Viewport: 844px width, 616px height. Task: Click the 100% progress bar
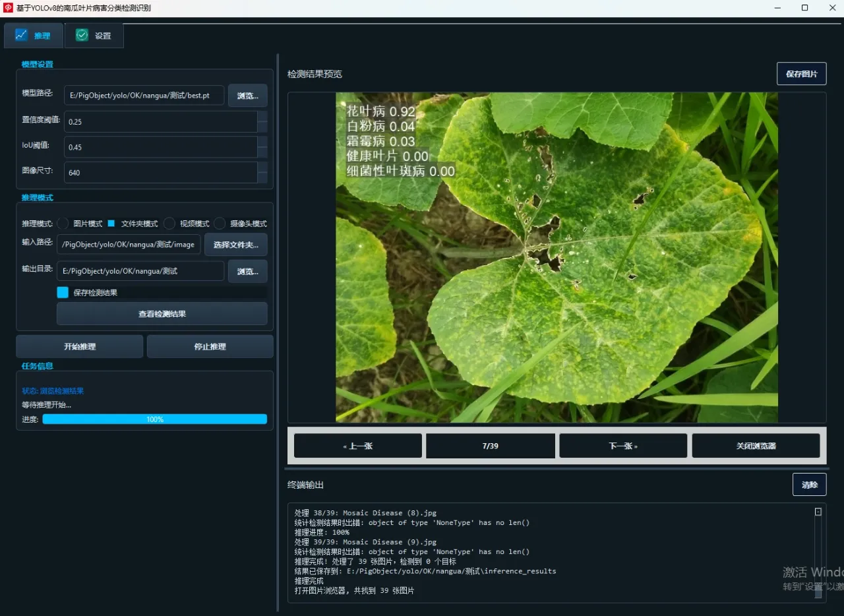(154, 419)
